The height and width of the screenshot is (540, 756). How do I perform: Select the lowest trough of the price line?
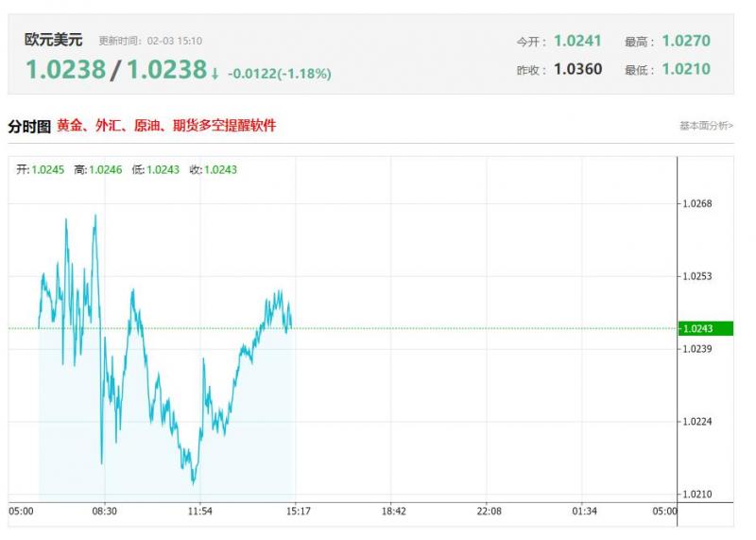(x=194, y=482)
